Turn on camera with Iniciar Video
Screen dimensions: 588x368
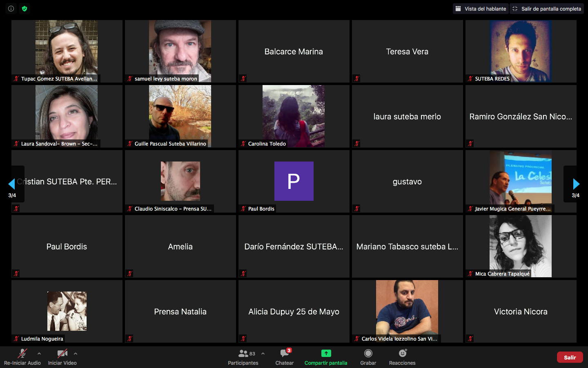(x=62, y=357)
